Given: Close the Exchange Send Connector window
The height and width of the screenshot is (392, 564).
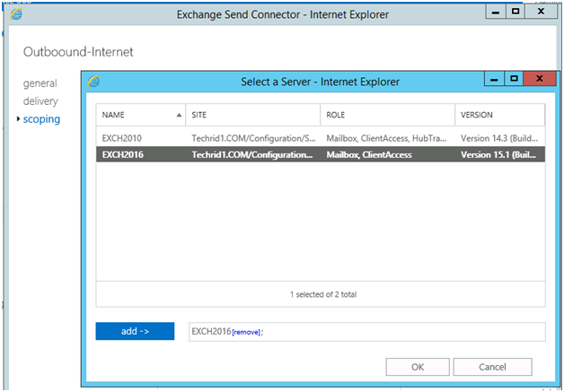Looking at the screenshot, I should coord(541,12).
